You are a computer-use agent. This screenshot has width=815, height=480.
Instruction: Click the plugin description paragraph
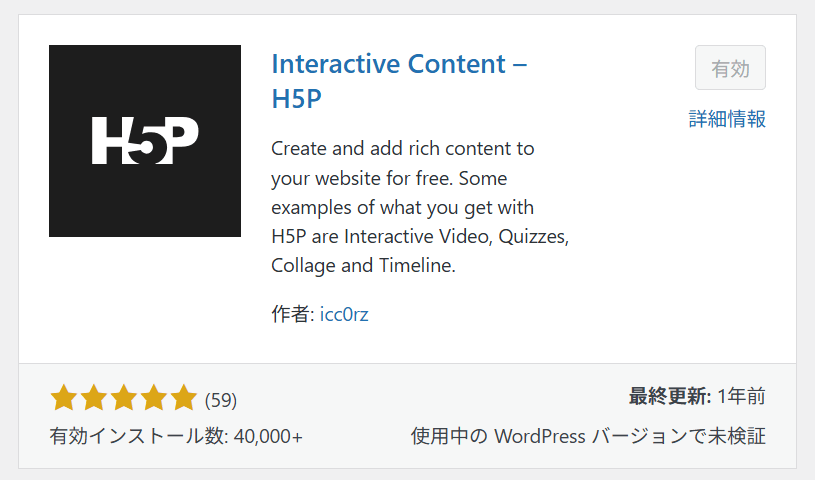click(x=420, y=208)
